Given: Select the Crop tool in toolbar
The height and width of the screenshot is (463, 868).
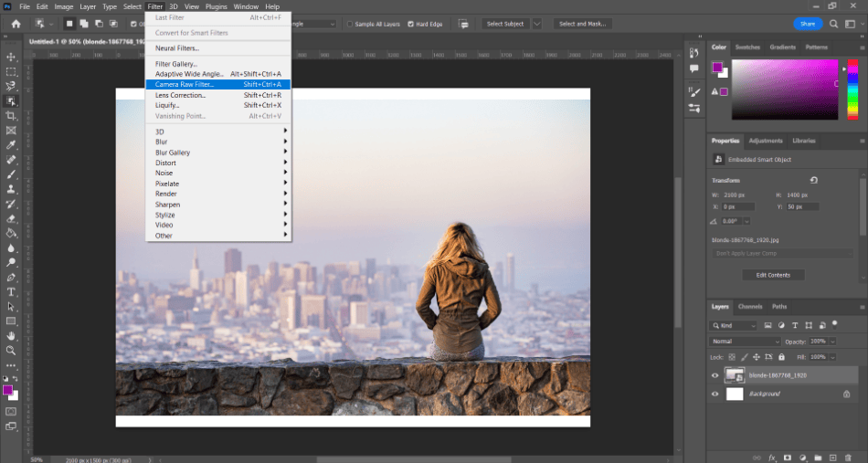Looking at the screenshot, I should pos(11,116).
